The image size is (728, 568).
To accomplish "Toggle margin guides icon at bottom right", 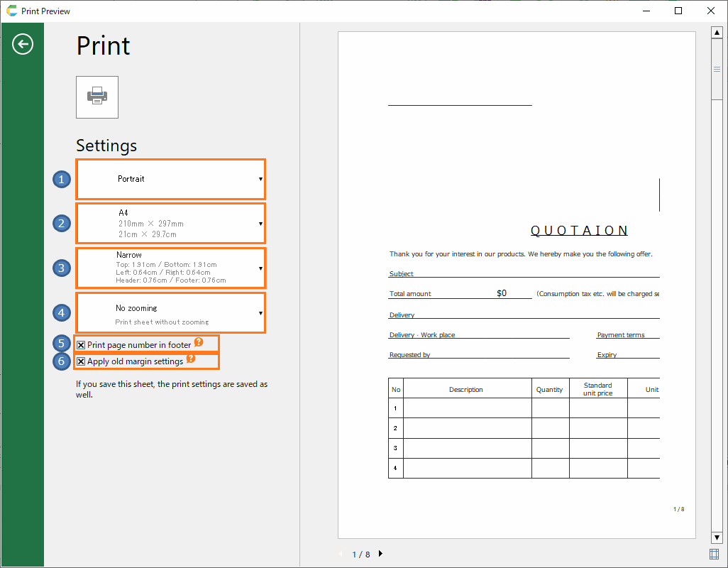I will pos(715,554).
